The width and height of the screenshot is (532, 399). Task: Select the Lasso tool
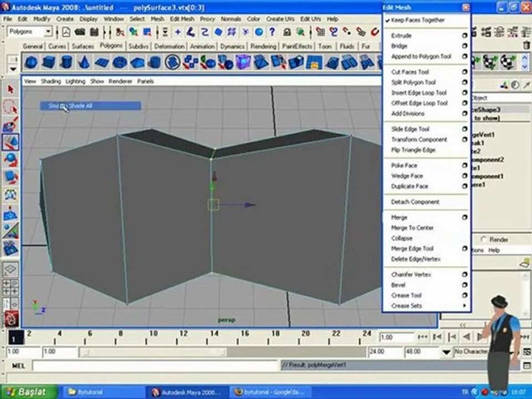11,106
